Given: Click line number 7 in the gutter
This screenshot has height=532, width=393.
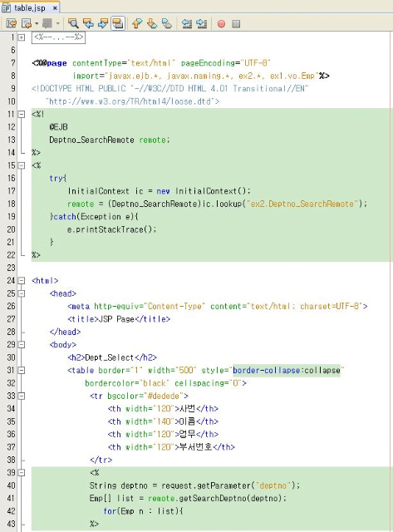Looking at the screenshot, I should coord(13,63).
